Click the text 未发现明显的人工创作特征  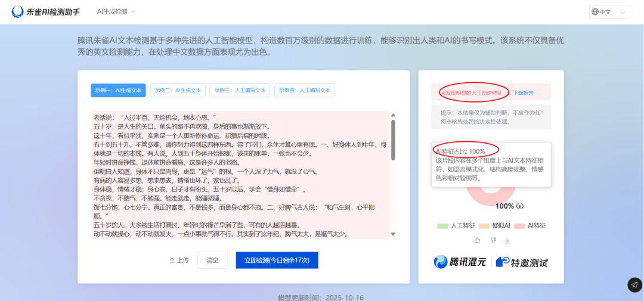click(x=472, y=93)
